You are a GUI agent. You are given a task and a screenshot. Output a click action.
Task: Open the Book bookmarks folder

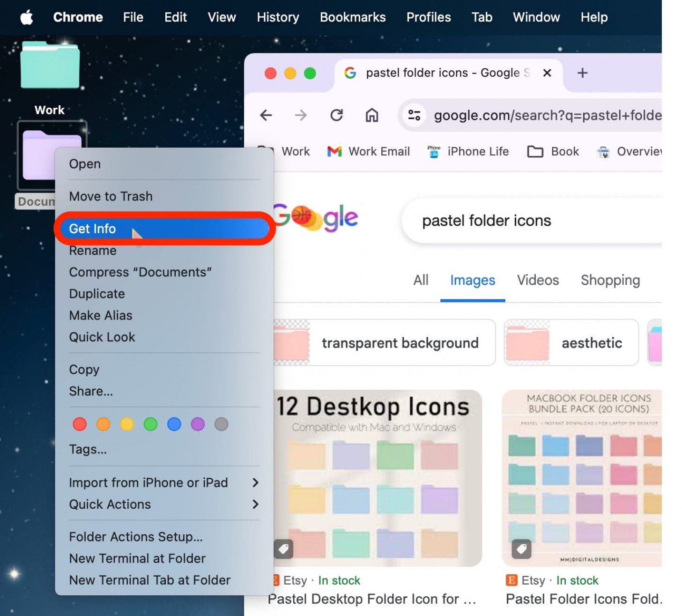[x=553, y=151]
